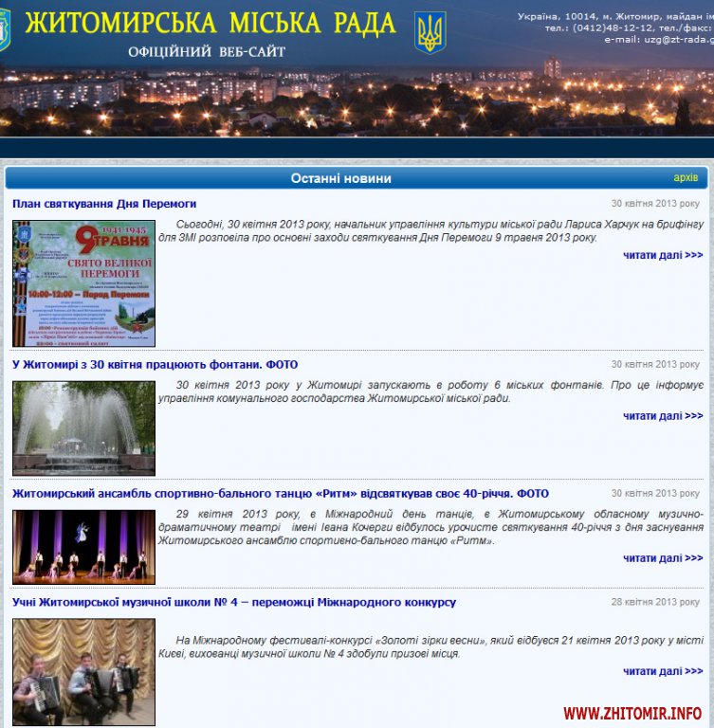Click the ballroom dance stage thumbnail

pyautogui.click(x=83, y=547)
